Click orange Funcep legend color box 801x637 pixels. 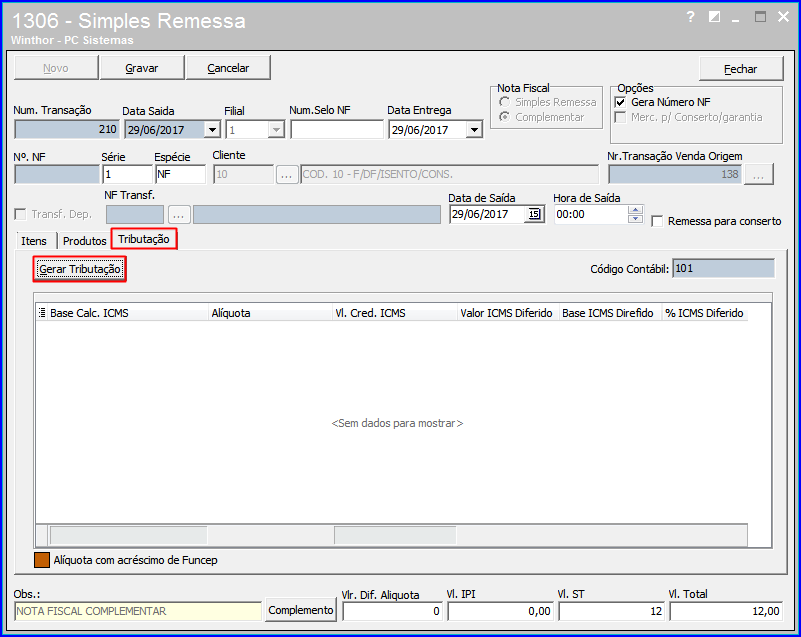(x=42, y=560)
